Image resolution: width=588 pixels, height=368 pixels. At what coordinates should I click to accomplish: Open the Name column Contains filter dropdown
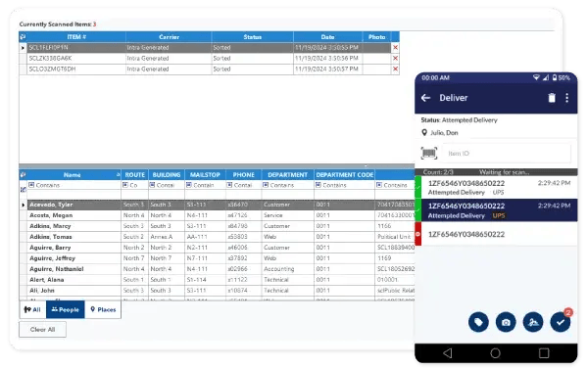click(x=31, y=185)
